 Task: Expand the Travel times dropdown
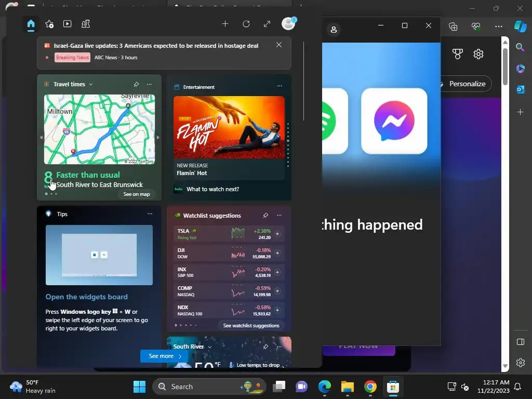[x=91, y=85]
